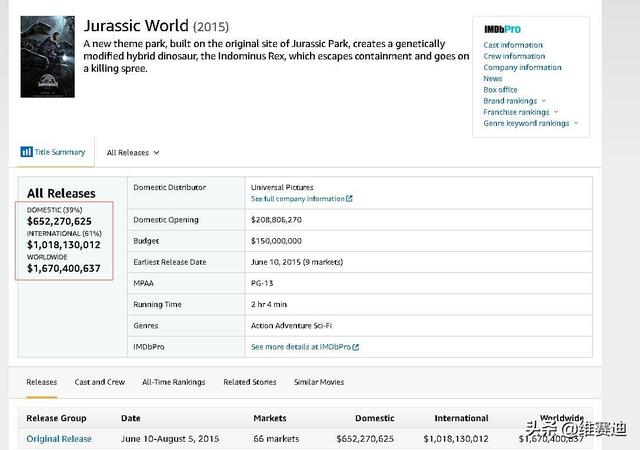The width and height of the screenshot is (640, 450).
Task: Open the All-Time Rankings tab
Action: (x=173, y=382)
